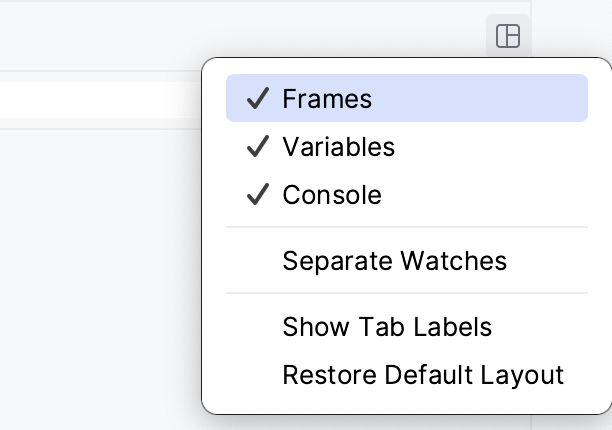Enable Separate Watches option

pos(394,261)
